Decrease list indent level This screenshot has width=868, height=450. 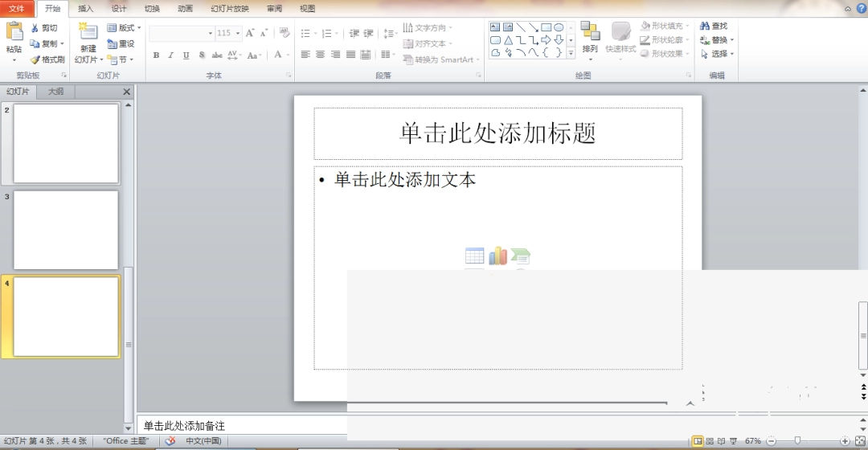click(354, 33)
